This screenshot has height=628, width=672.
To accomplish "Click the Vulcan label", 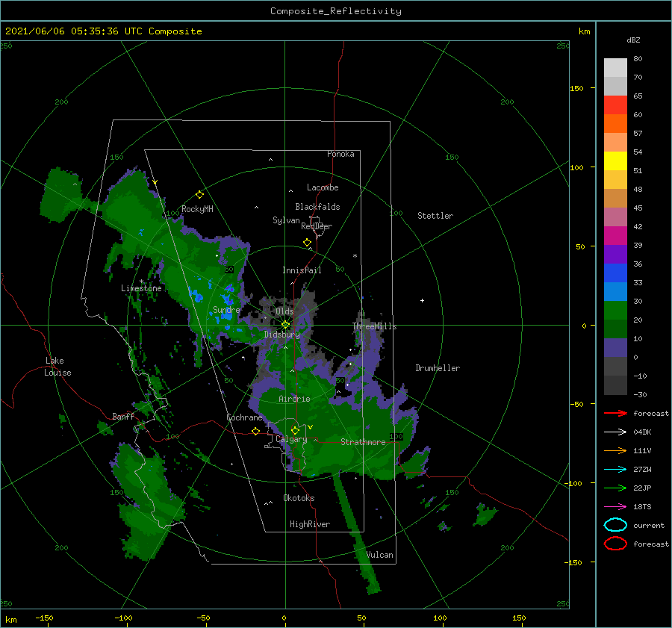I will point(380,555).
